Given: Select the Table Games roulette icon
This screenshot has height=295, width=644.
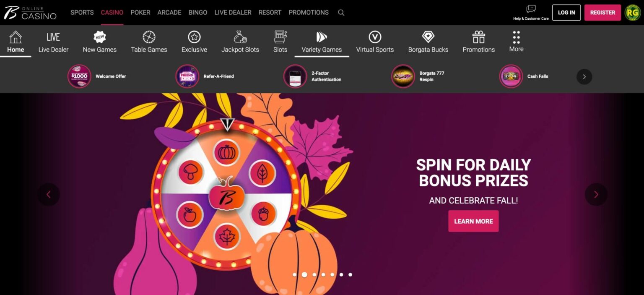Looking at the screenshot, I should [149, 37].
